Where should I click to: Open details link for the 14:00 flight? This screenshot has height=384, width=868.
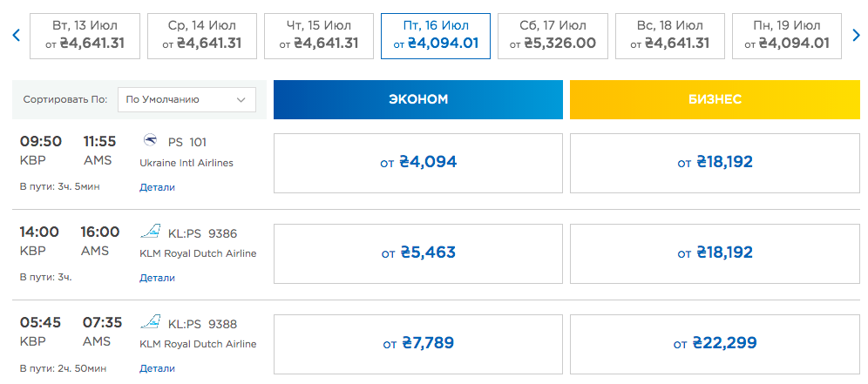click(157, 278)
